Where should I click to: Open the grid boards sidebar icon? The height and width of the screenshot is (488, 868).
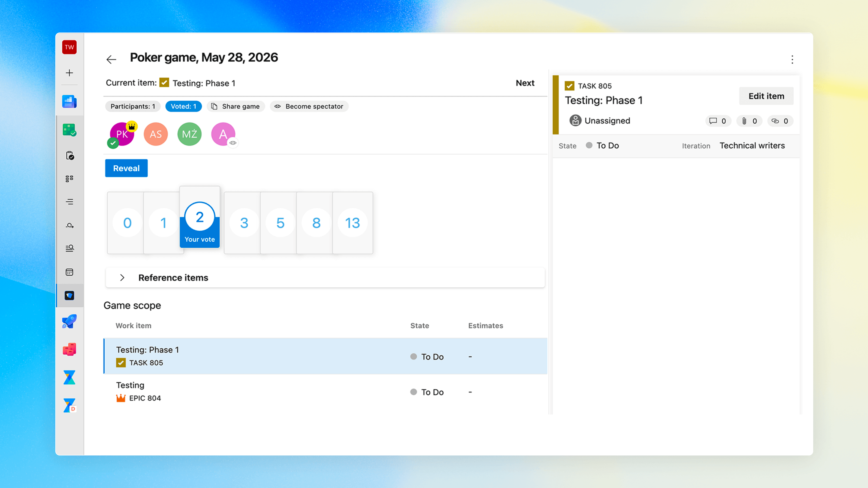[69, 178]
